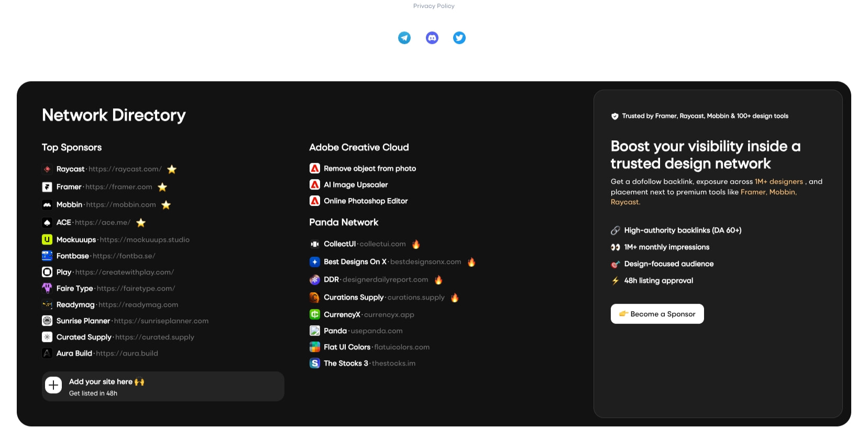Screen dimensions: 868x441
Task: Click the plus icon in Add your site
Action: pos(53,385)
